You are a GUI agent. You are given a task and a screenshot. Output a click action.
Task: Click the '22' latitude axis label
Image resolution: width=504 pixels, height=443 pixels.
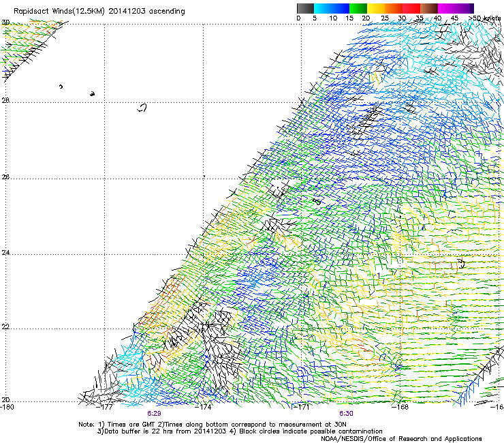(x=5, y=326)
